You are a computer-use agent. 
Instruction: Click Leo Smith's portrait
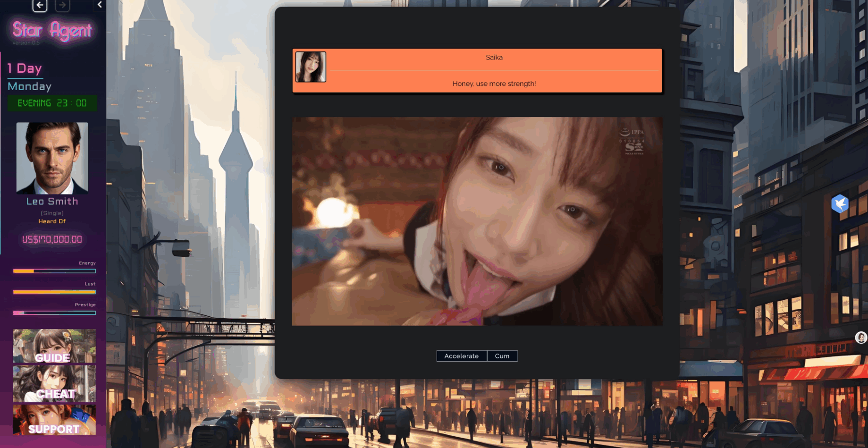click(52, 158)
